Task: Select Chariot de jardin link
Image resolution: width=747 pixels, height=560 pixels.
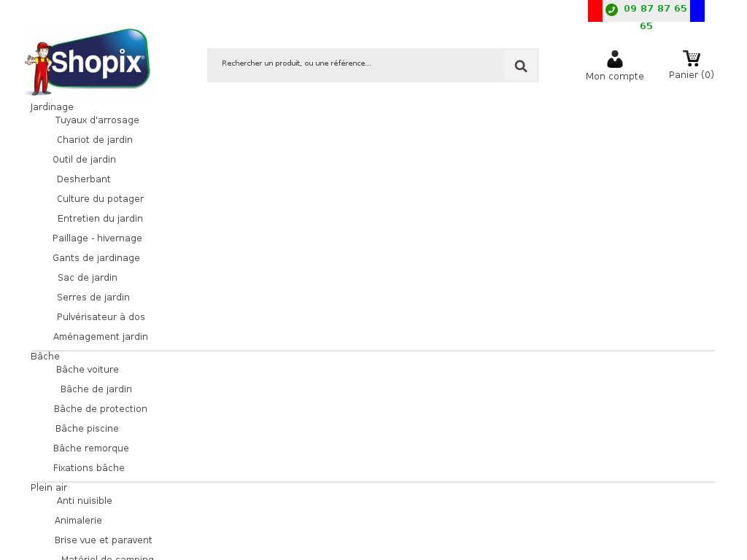Action: 95,140
